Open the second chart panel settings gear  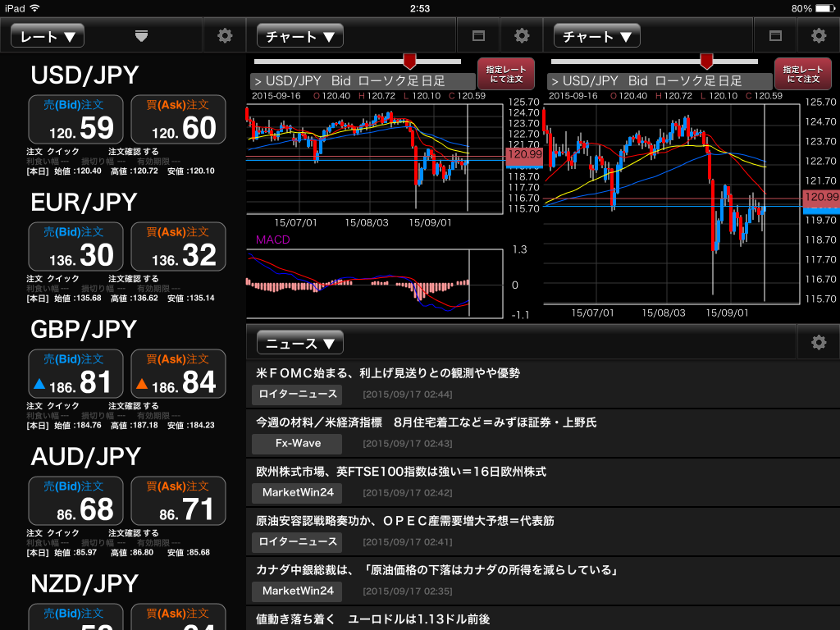[819, 35]
